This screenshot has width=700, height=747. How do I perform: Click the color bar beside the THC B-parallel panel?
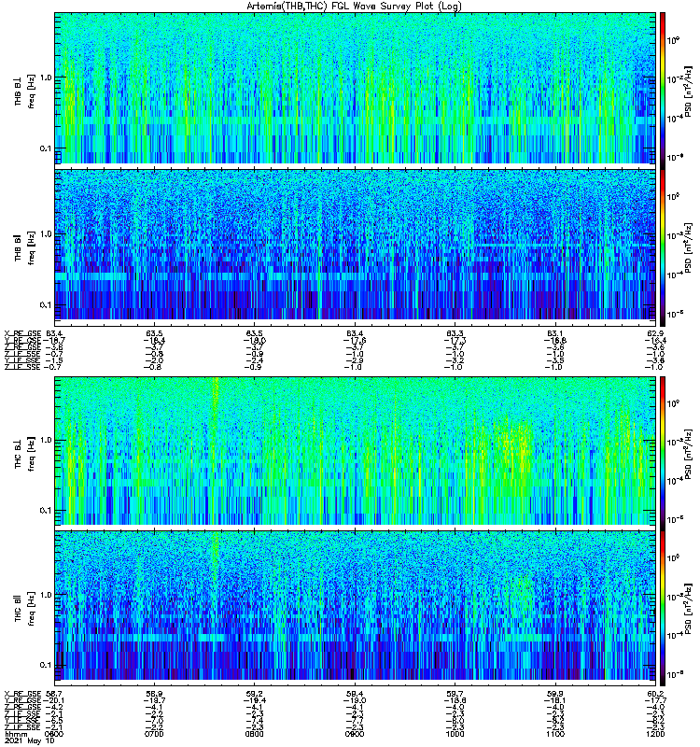(x=663, y=609)
